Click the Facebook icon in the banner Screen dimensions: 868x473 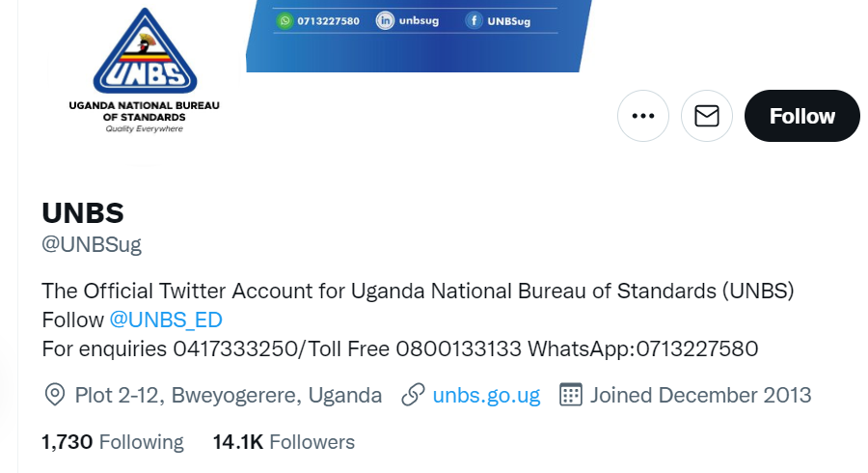click(x=475, y=20)
